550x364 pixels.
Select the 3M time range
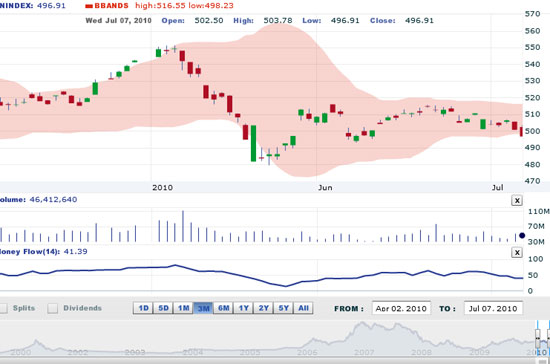[x=203, y=308]
